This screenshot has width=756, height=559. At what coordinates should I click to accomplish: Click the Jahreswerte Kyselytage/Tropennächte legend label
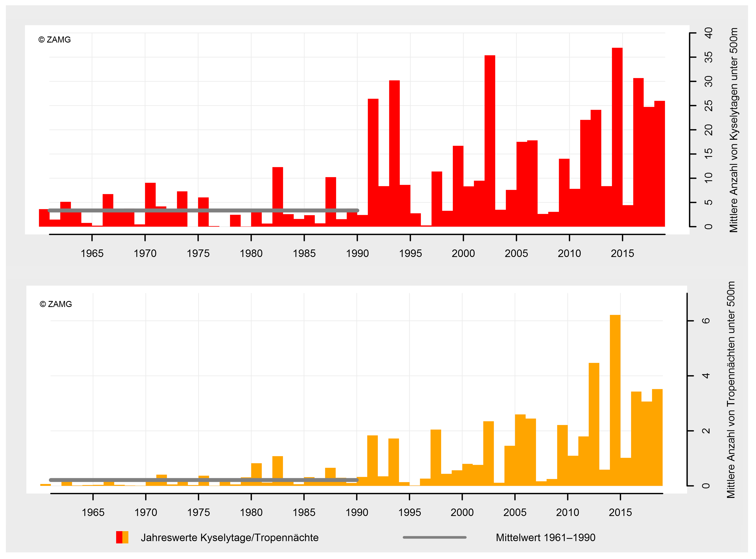pyautogui.click(x=229, y=537)
